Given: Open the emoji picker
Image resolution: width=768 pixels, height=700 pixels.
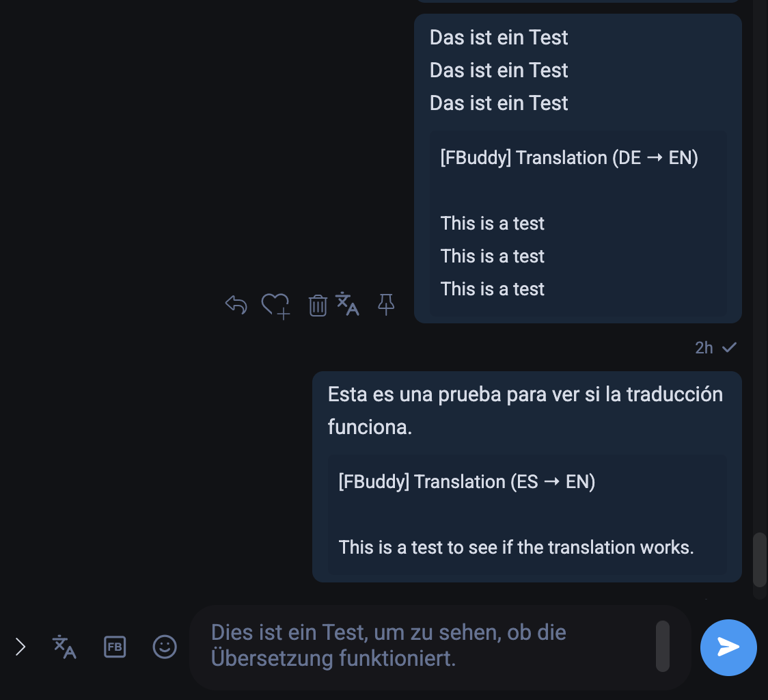Looking at the screenshot, I should (x=164, y=647).
